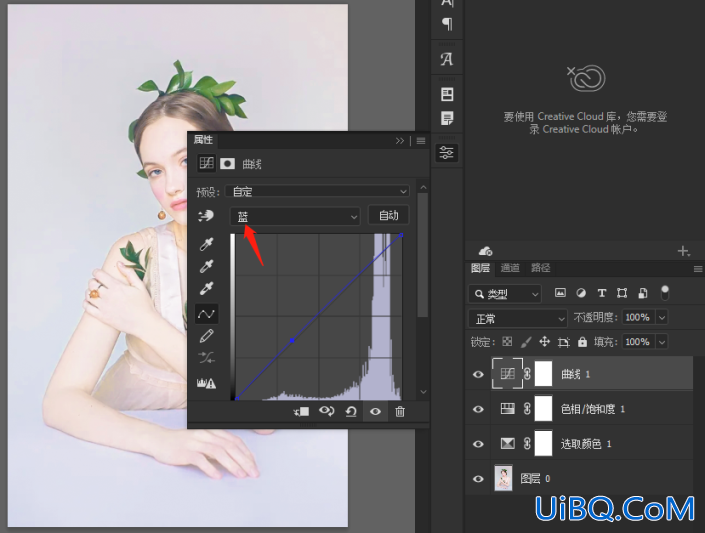The height and width of the screenshot is (533, 705).
Task: Open the Glyphs panel icon
Action: (x=446, y=59)
